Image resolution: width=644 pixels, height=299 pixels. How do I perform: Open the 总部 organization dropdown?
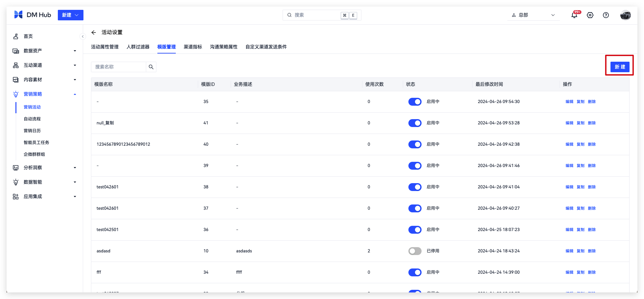tap(534, 15)
